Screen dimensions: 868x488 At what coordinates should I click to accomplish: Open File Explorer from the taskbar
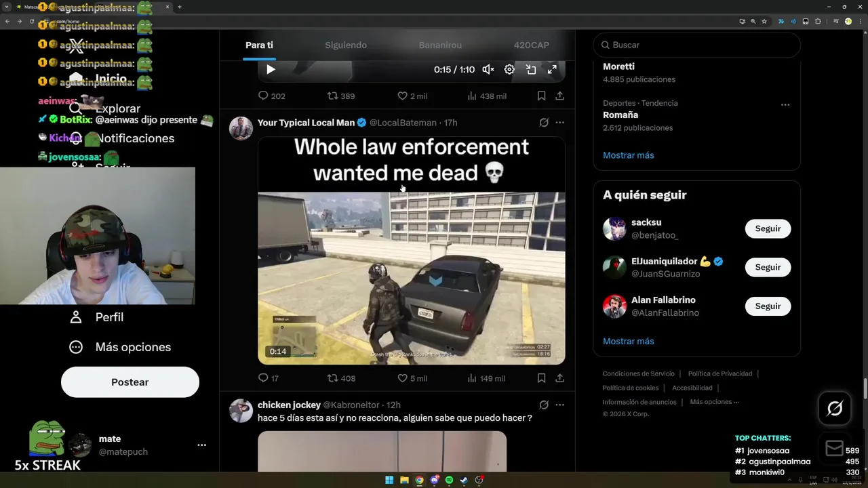[x=404, y=481]
